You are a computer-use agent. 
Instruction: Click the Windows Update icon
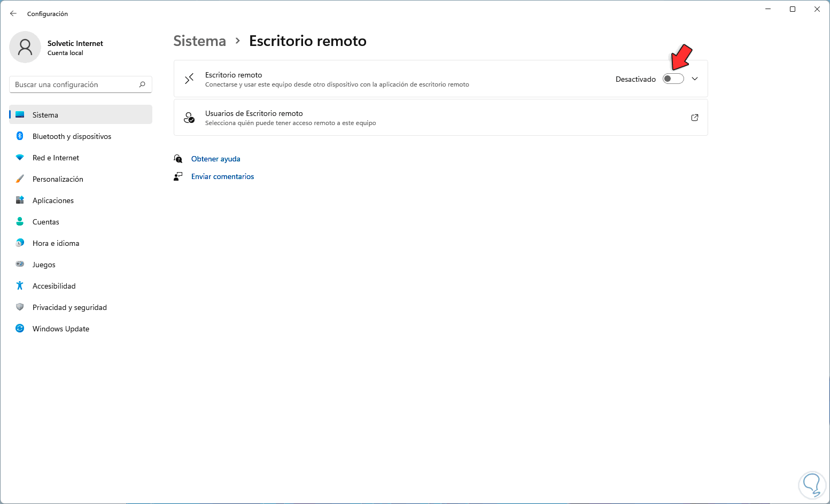20,329
